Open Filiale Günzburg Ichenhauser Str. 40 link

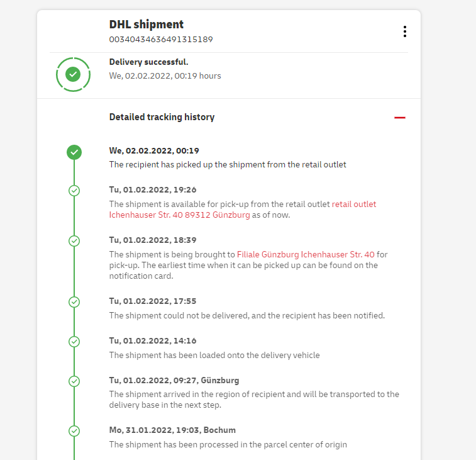(306, 254)
